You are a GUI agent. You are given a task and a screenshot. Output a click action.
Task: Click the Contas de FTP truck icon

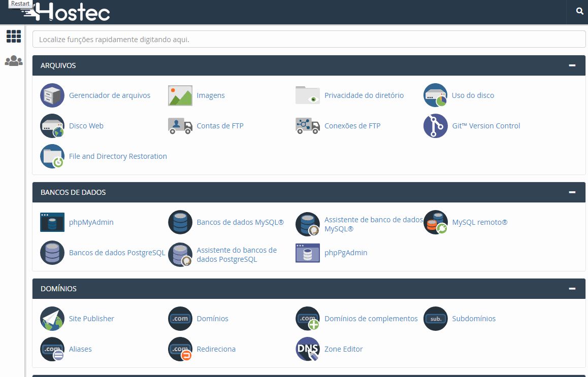(180, 126)
